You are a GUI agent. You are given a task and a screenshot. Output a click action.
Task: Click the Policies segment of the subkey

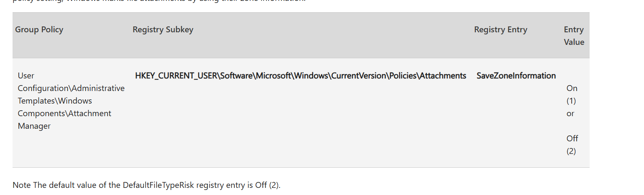tap(401, 76)
